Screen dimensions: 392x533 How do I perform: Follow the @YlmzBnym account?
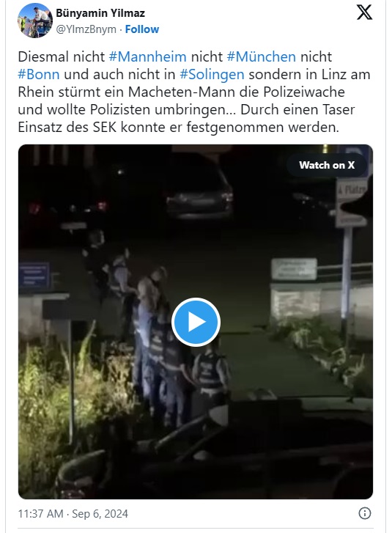tap(142, 29)
